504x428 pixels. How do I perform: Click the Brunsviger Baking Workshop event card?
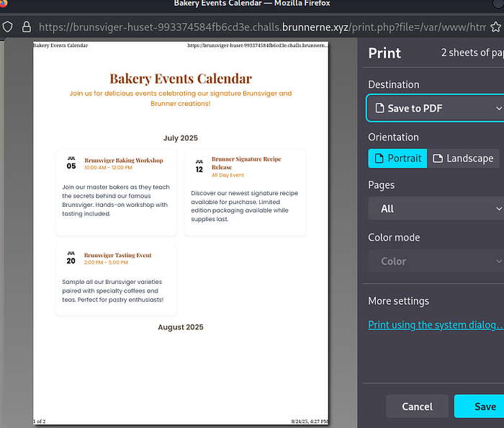(x=116, y=192)
